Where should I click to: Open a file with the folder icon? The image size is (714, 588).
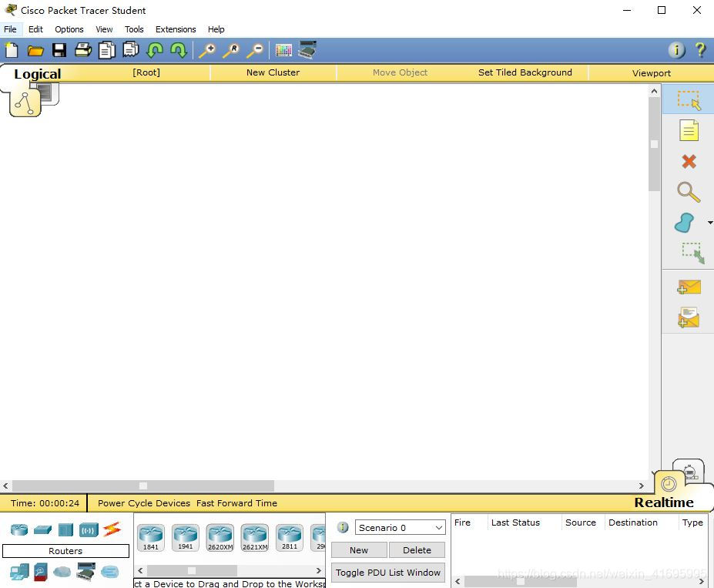tap(35, 51)
